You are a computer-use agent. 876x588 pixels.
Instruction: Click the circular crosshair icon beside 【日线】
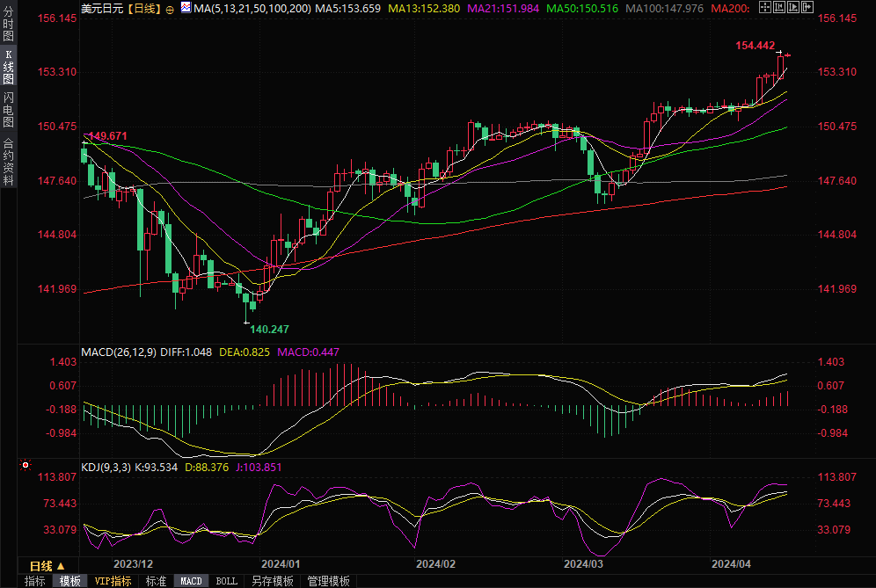(x=170, y=9)
